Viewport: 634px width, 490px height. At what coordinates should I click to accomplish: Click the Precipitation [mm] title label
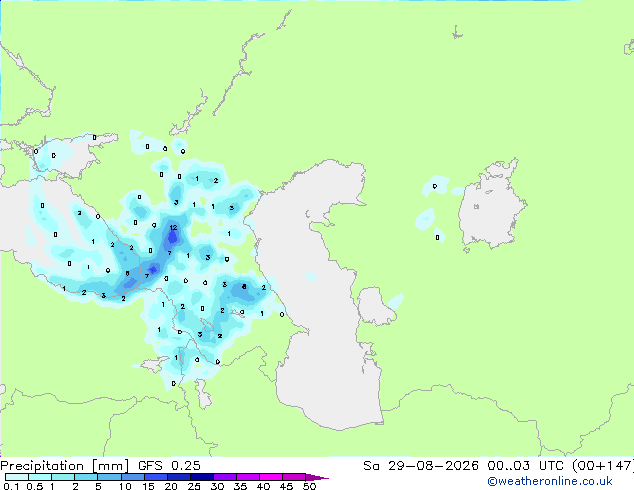click(65, 466)
